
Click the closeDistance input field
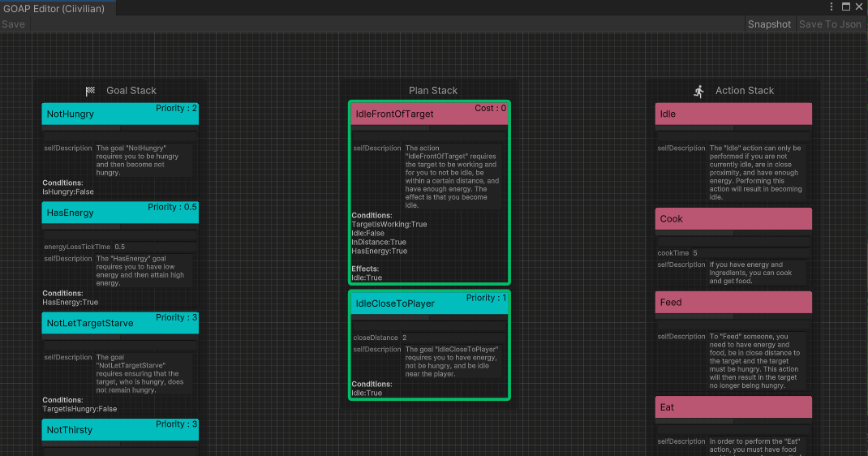click(x=452, y=338)
